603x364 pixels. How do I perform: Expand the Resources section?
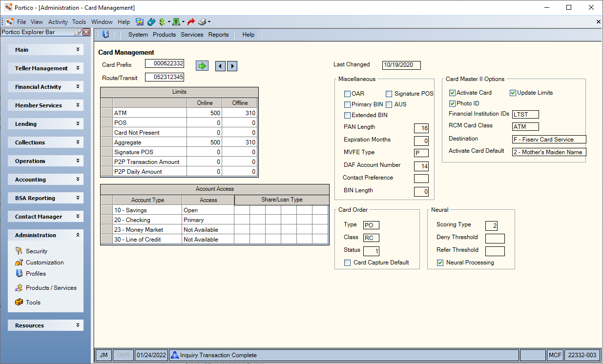(45, 325)
